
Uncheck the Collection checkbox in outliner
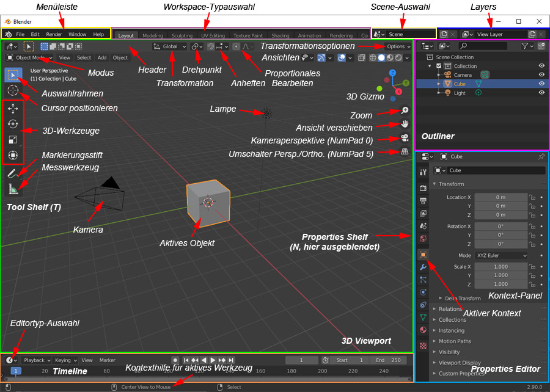[438, 66]
